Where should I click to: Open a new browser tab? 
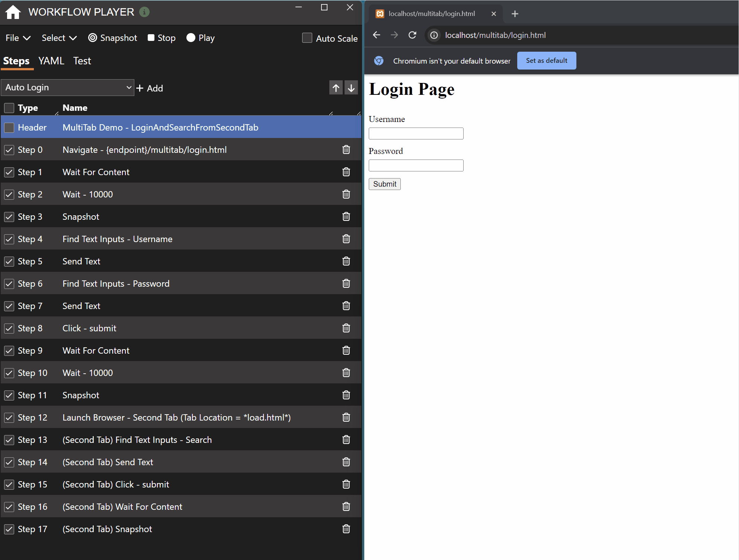515,14
